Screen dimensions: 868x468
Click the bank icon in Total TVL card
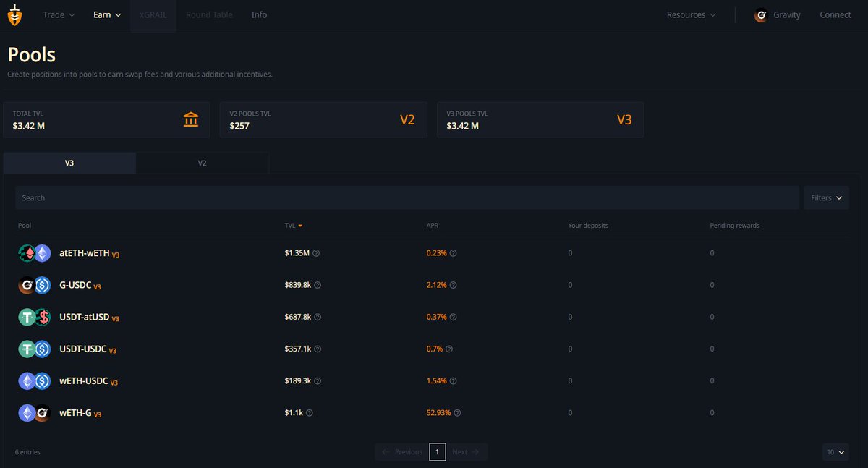coord(191,119)
